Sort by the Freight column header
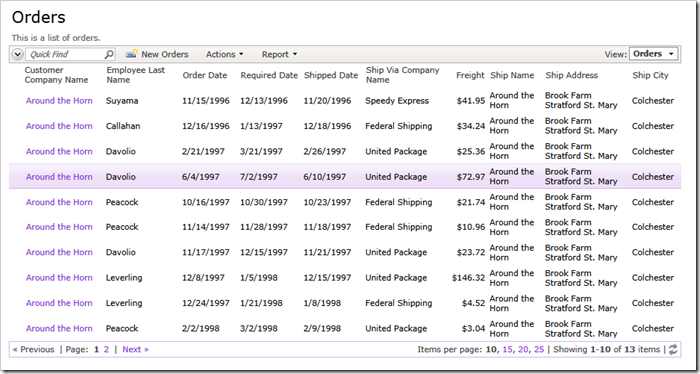 click(470, 75)
